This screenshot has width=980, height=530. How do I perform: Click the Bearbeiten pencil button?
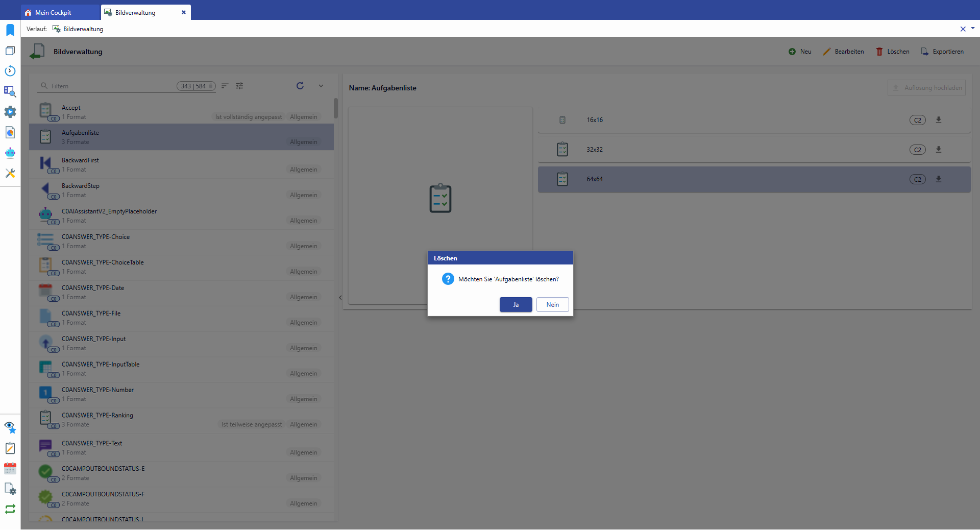[x=843, y=52]
